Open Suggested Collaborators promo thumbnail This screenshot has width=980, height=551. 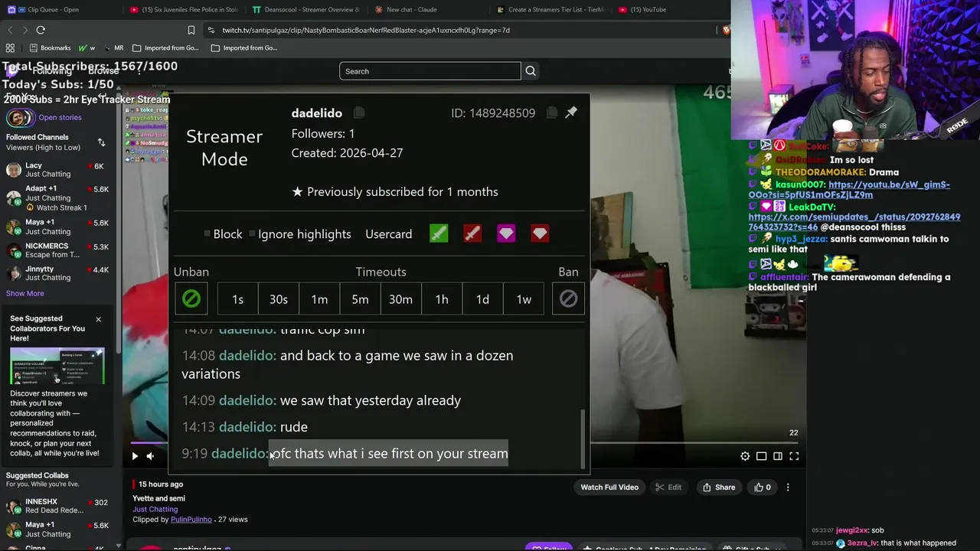[57, 367]
